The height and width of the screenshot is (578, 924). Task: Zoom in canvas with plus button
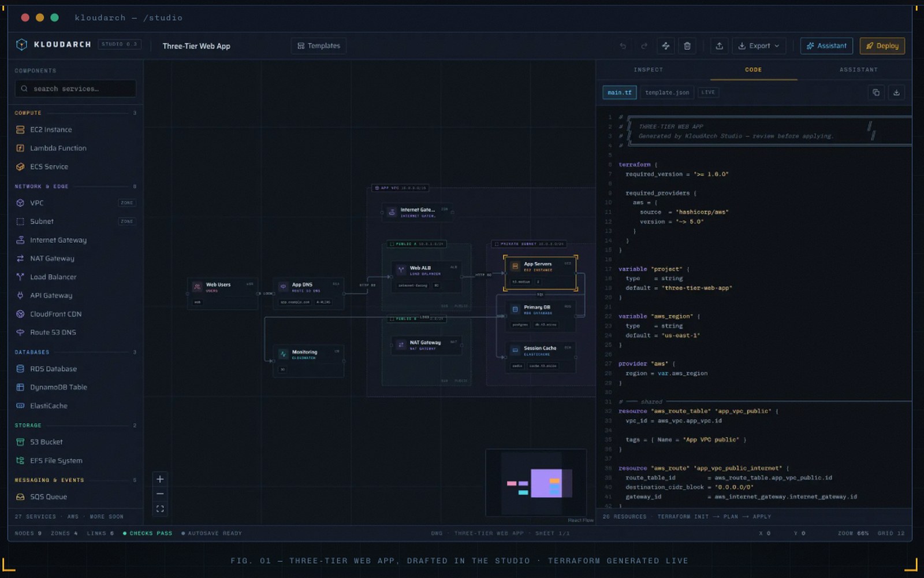[160, 479]
